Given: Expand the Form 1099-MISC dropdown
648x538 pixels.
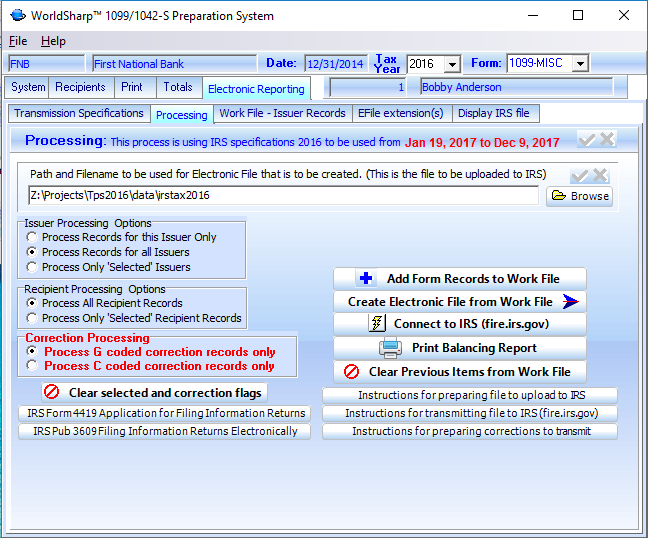Looking at the screenshot, I should 580,64.
